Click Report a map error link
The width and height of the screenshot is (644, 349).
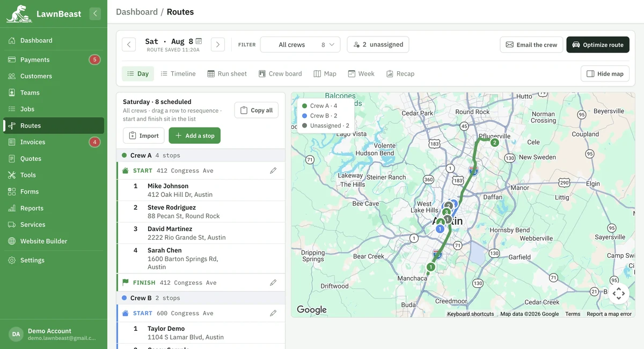(x=609, y=314)
